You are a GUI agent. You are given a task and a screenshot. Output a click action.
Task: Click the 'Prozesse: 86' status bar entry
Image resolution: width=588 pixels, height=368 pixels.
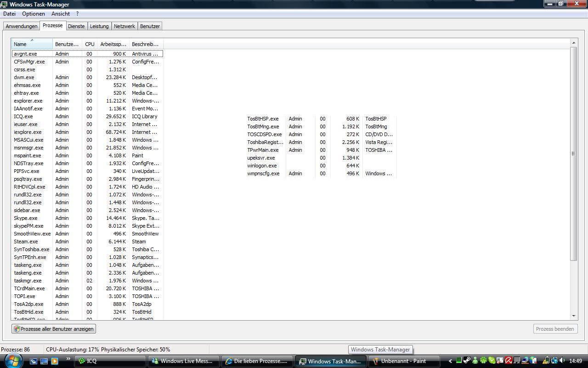point(16,350)
